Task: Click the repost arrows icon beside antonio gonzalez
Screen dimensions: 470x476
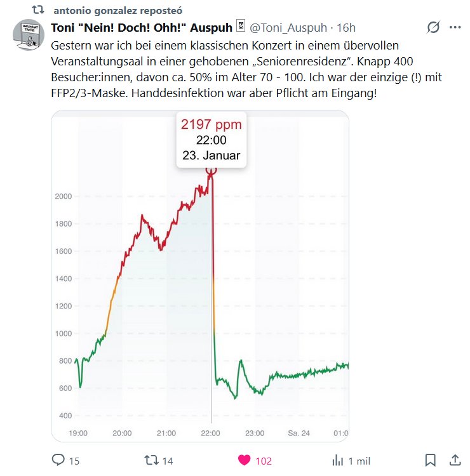Action: click(38, 11)
